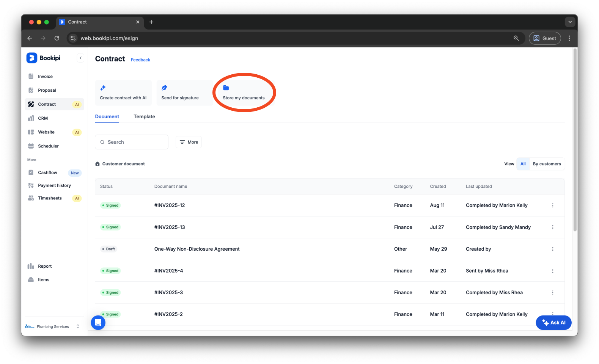Open the Proposal section icon

(31, 90)
